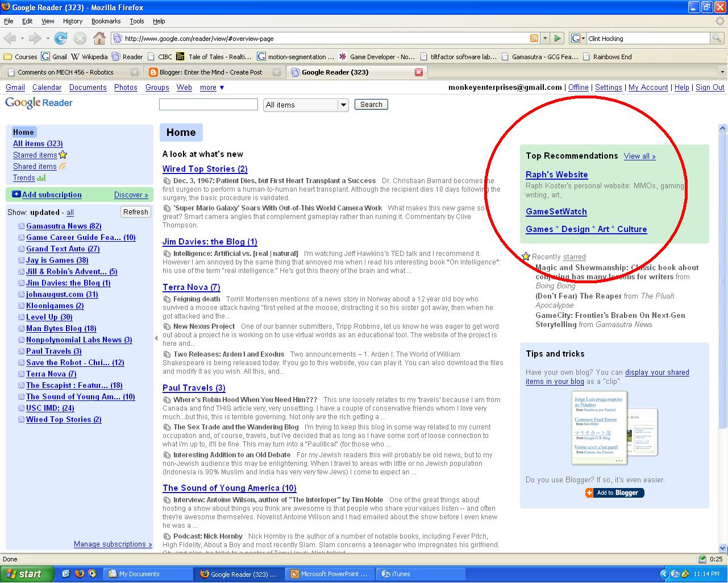Click the Firefox Back arrow button
The width and height of the screenshot is (728, 583).
[10, 39]
